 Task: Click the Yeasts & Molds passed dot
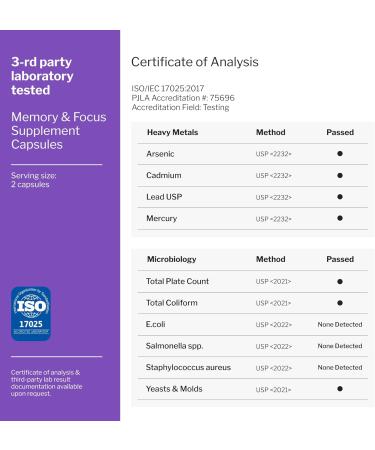340,389
